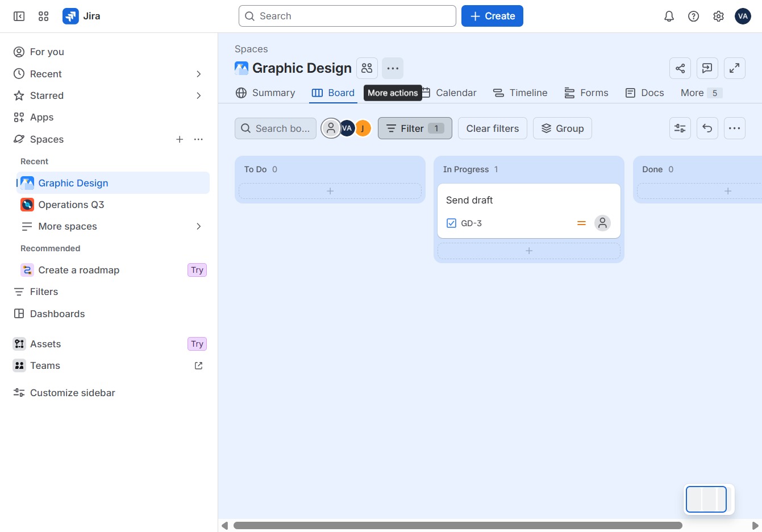
Task: Open the notifications bell
Action: pyautogui.click(x=669, y=16)
